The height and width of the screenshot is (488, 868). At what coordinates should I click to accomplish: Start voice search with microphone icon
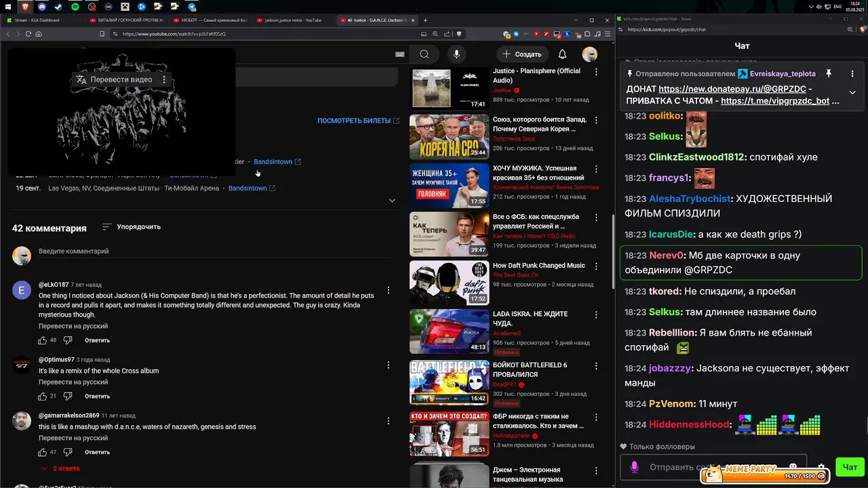point(456,54)
